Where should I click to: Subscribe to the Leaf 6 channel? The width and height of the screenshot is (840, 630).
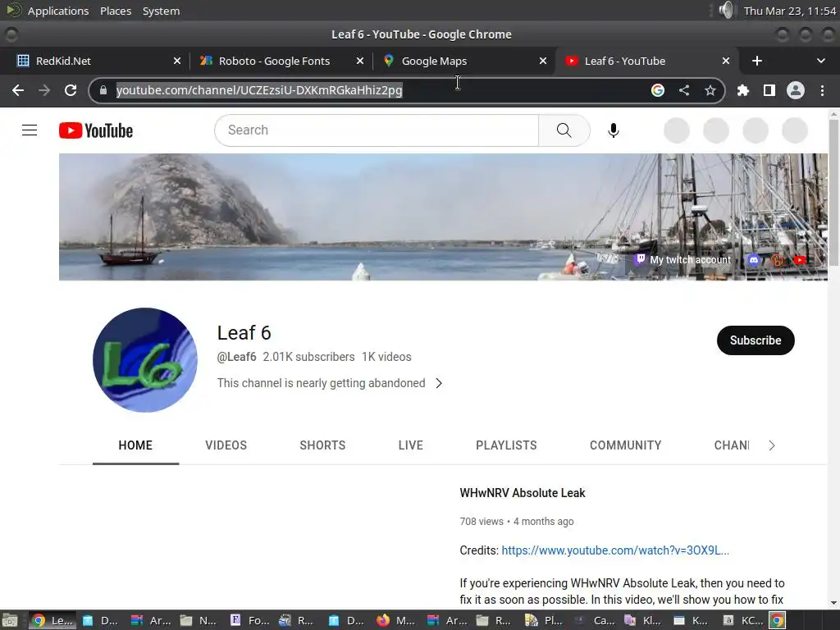(x=756, y=340)
